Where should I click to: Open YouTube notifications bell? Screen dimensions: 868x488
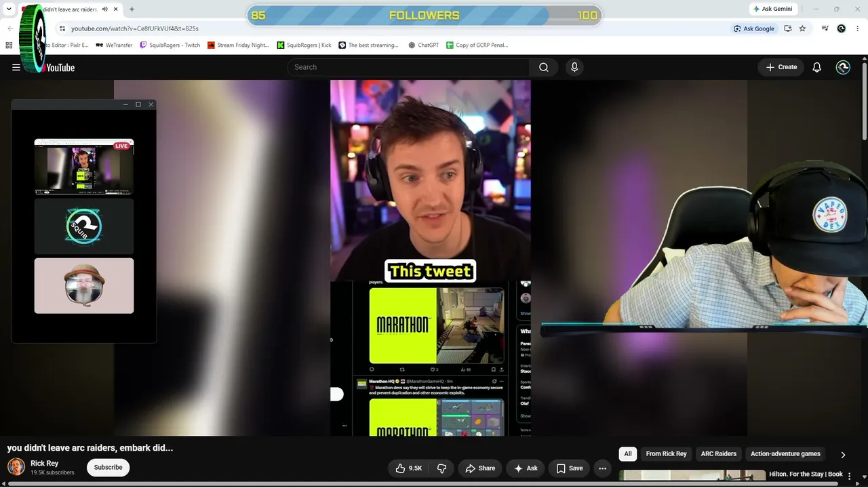[x=817, y=67]
